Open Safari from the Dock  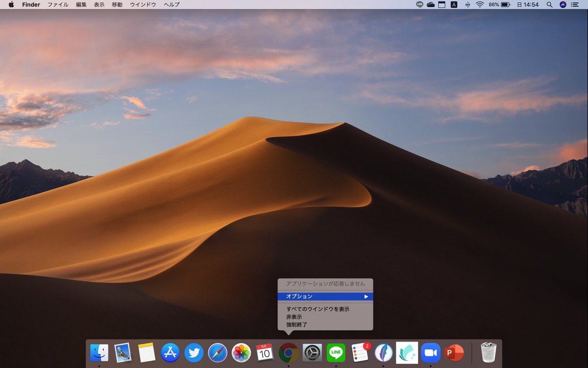[218, 352]
